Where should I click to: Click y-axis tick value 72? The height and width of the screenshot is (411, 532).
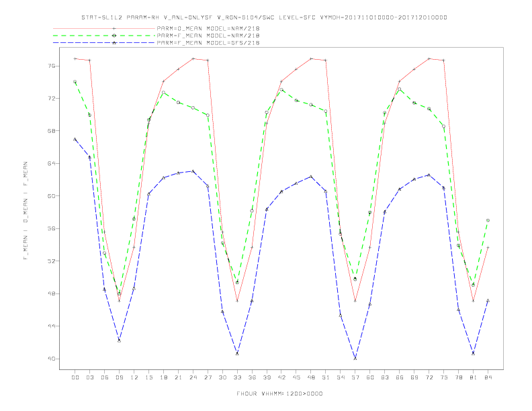click(51, 98)
